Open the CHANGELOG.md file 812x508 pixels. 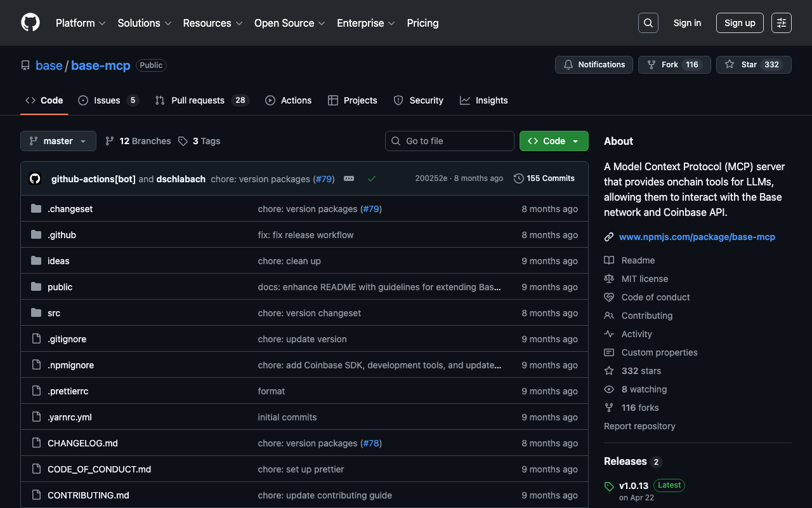pyautogui.click(x=82, y=443)
